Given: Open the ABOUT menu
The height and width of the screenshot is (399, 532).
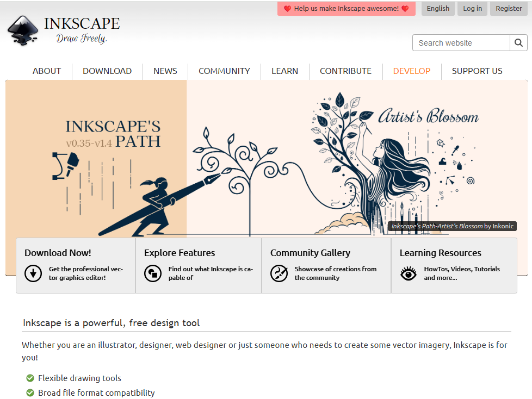Looking at the screenshot, I should 47,71.
